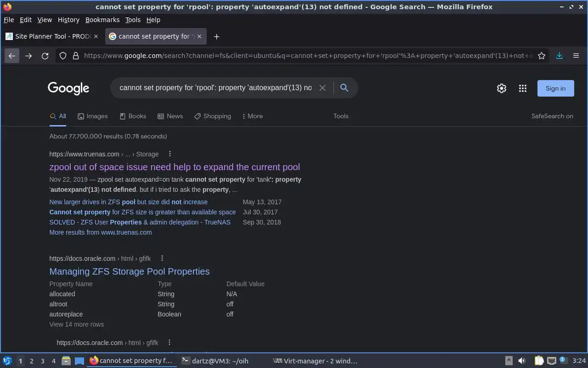This screenshot has height=368, width=588.
Task: Click the Sign in button
Action: point(555,88)
